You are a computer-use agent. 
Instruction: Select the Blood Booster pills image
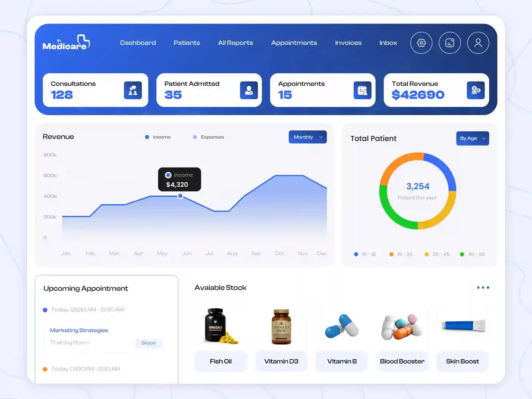402,326
